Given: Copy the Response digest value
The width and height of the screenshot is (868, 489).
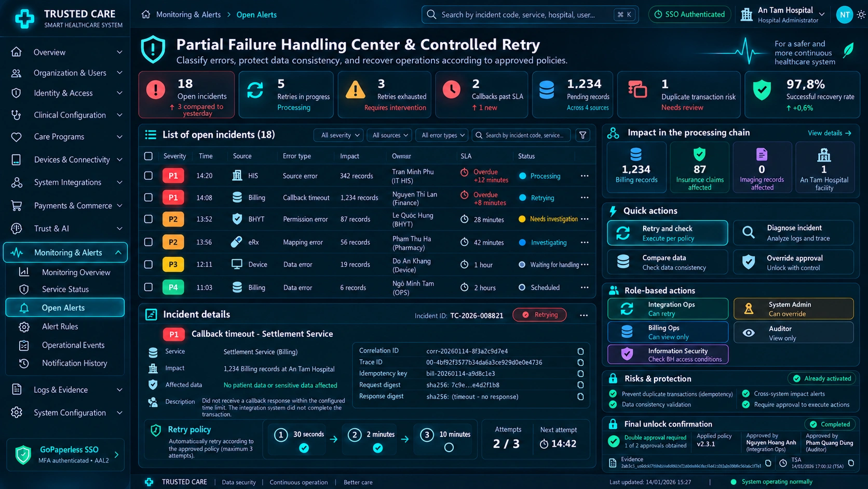Looking at the screenshot, I should click(x=580, y=397).
